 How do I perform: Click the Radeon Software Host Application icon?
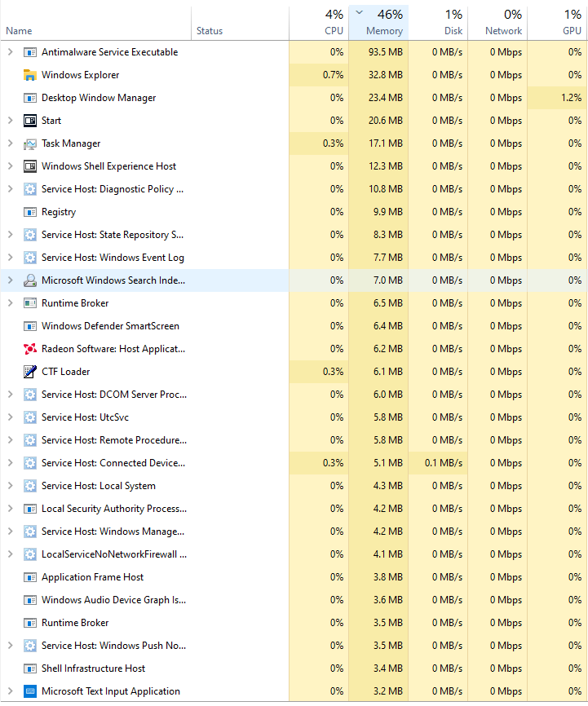pyautogui.click(x=29, y=349)
